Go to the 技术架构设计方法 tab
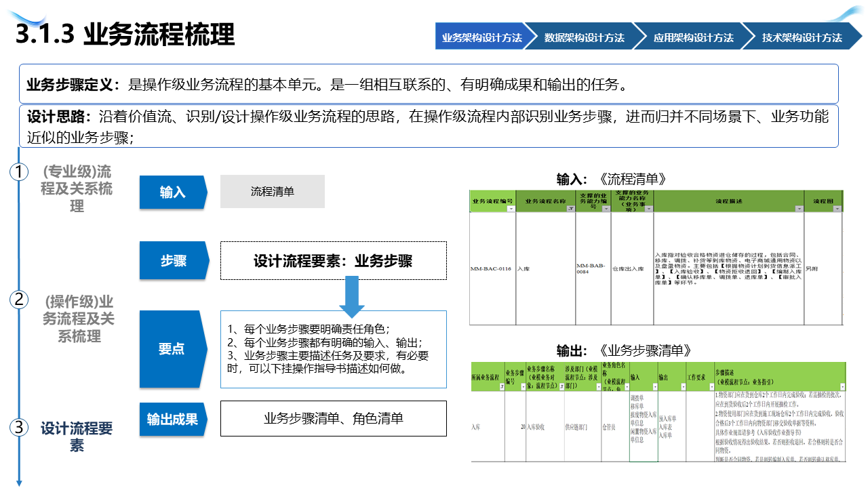Image resolution: width=868 pixels, height=488 pixels. click(802, 37)
